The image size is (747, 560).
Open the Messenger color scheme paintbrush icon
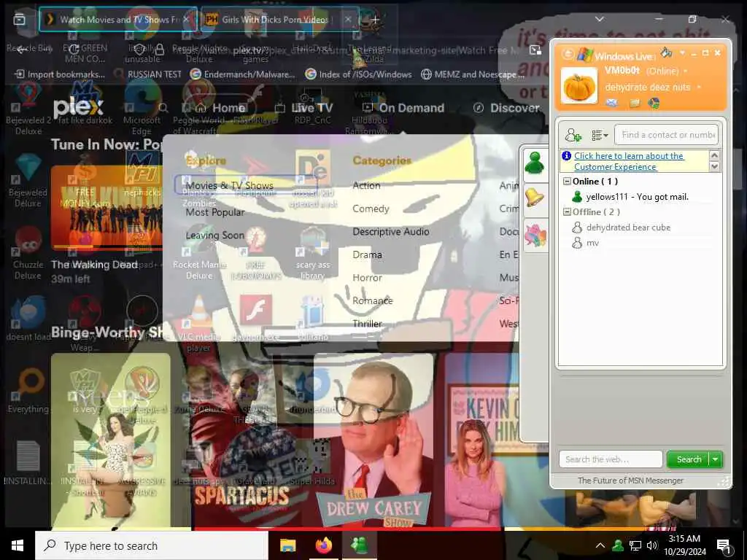pyautogui.click(x=666, y=52)
